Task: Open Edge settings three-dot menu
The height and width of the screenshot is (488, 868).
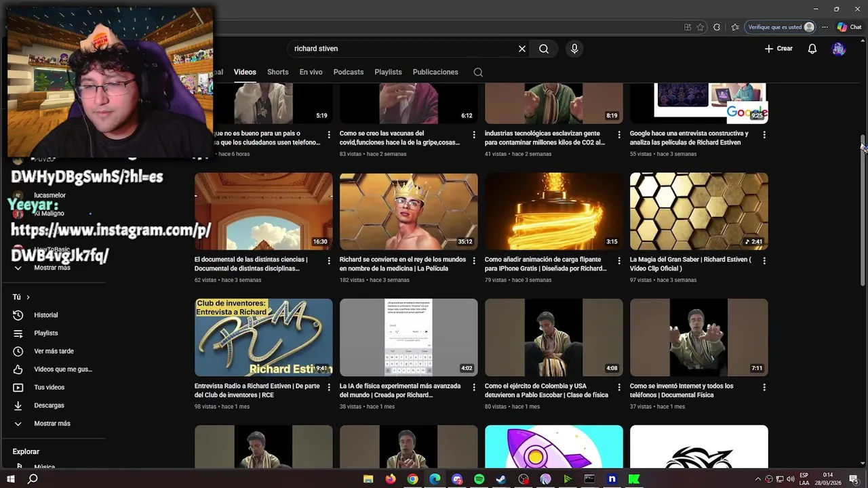Action: click(x=825, y=27)
